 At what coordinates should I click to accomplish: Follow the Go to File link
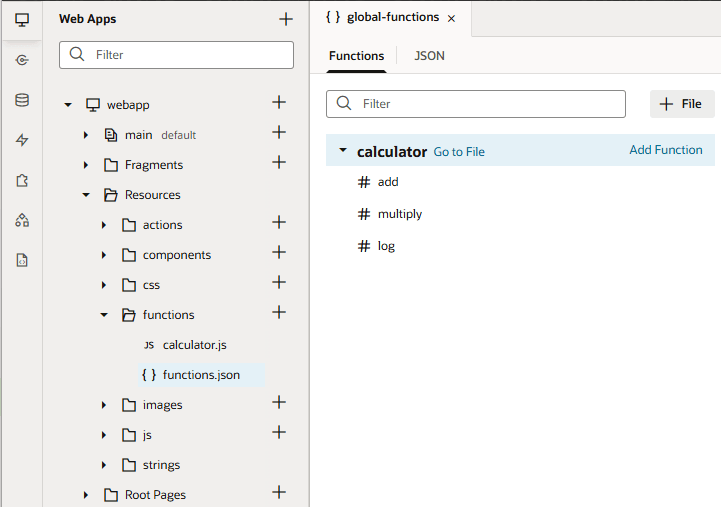pyautogui.click(x=459, y=152)
